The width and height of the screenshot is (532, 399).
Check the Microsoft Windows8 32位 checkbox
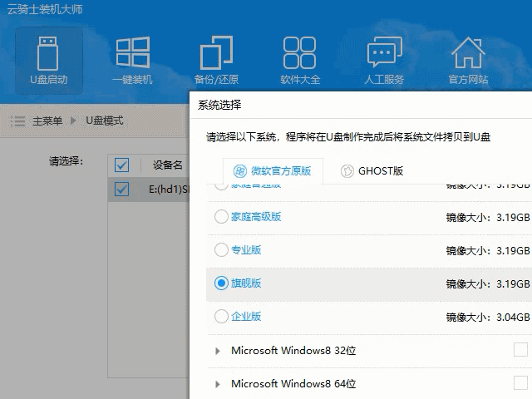tap(520, 349)
